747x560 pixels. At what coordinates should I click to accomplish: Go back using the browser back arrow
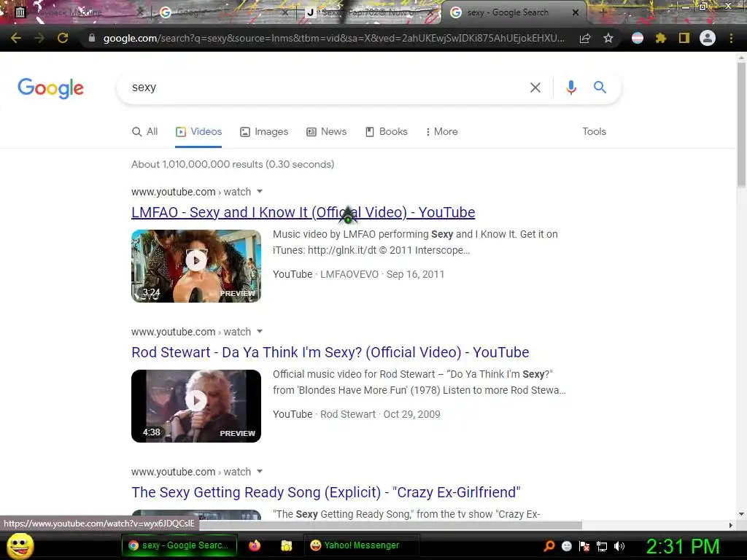coord(16,38)
